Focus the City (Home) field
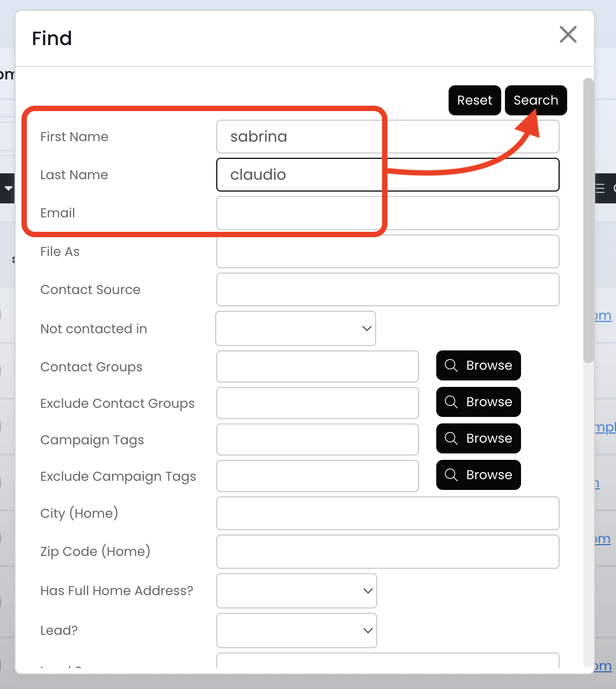This screenshot has width=616, height=689. (x=387, y=514)
